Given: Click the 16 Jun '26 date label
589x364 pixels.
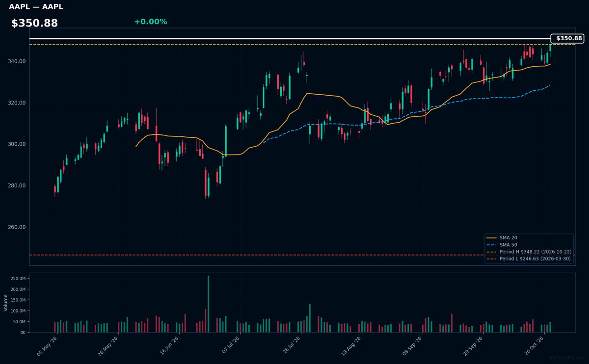Looking at the screenshot, I should (169, 346).
